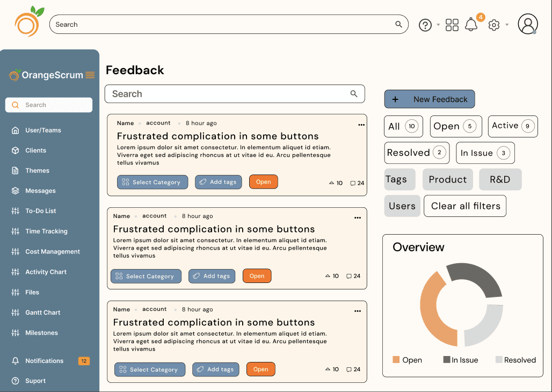Open comments on first feedback card

[357, 183]
